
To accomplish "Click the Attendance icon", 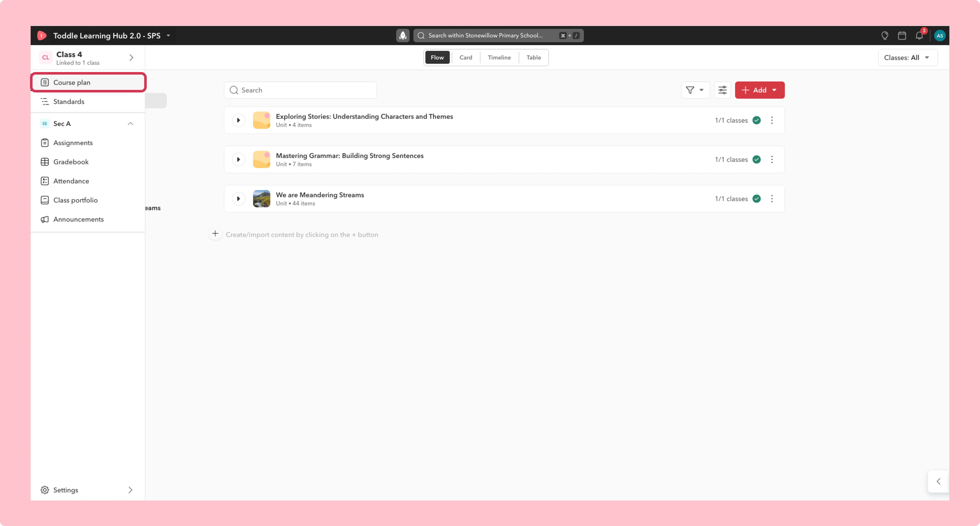I will point(45,181).
